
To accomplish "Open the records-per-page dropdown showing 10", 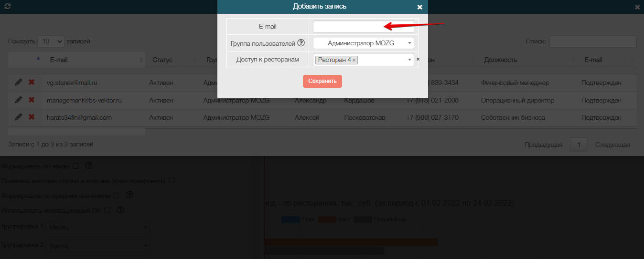I will 51,41.
